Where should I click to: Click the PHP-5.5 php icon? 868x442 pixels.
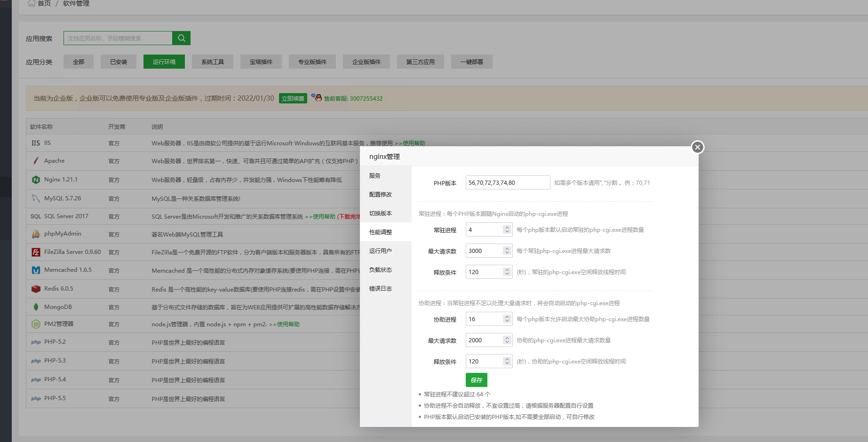[36, 398]
